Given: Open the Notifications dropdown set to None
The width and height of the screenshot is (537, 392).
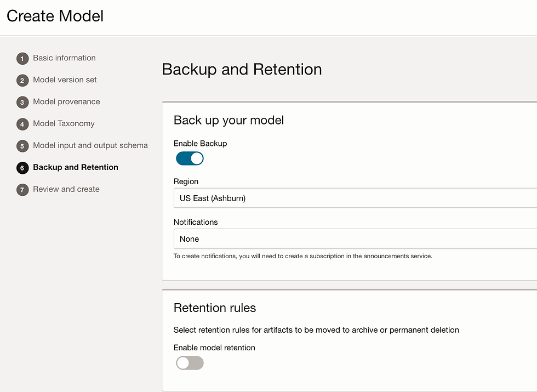Looking at the screenshot, I should [x=355, y=239].
